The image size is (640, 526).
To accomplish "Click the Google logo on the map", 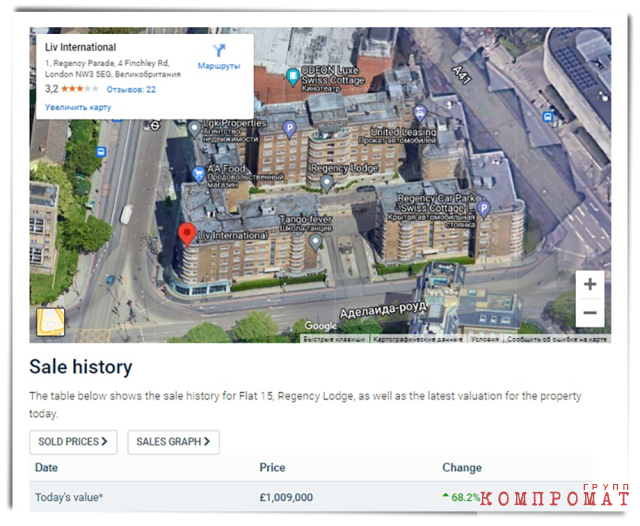I will pos(320,326).
